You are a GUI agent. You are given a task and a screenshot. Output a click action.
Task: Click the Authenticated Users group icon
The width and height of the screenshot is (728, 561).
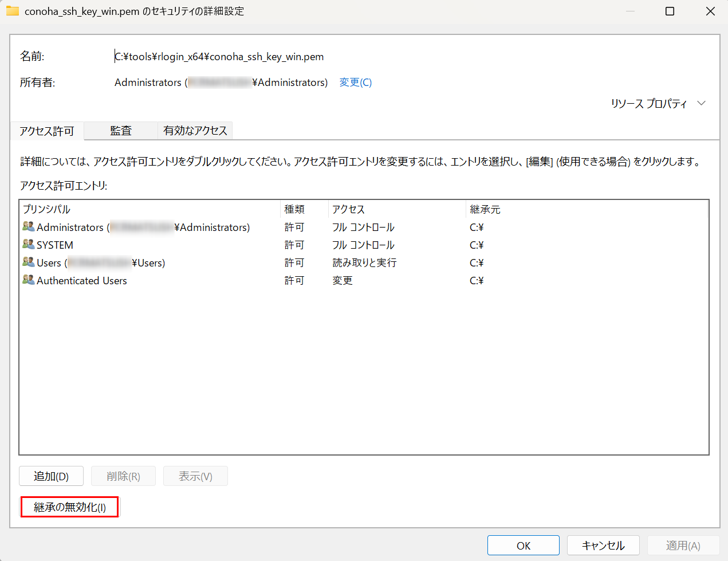coord(28,280)
